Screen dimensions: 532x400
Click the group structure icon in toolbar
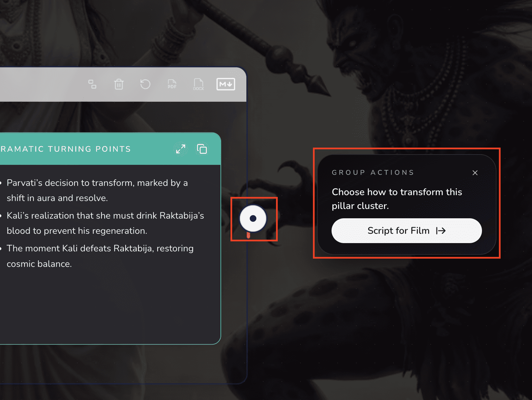coord(92,84)
